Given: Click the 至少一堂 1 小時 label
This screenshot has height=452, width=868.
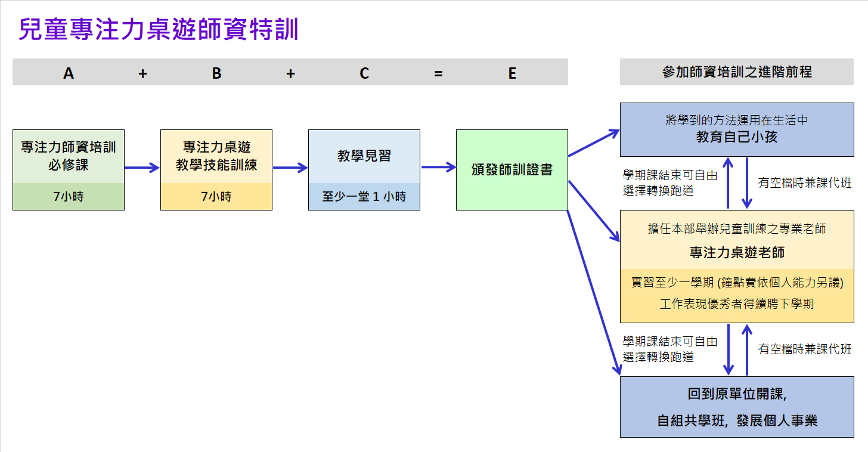Looking at the screenshot, I should pos(364,196).
